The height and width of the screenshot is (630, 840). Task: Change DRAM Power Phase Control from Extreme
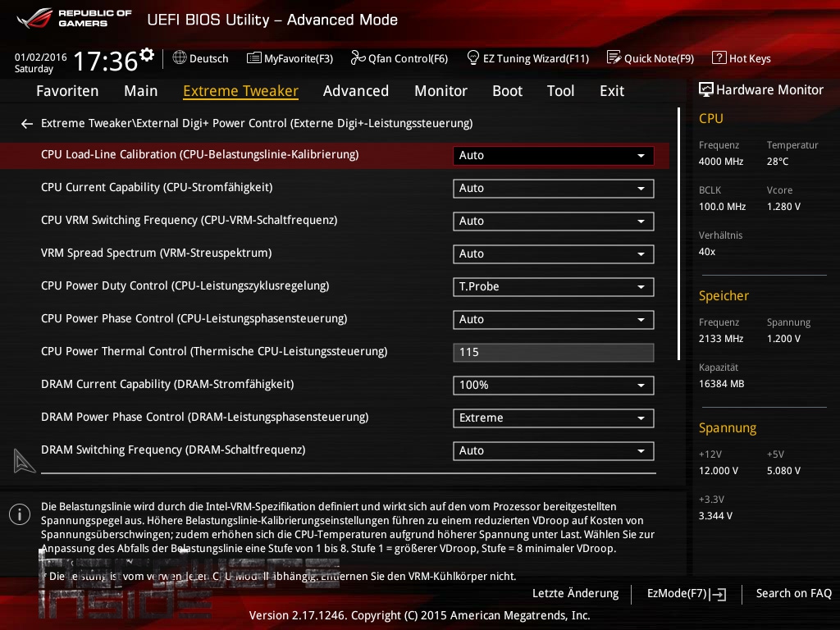coord(554,418)
